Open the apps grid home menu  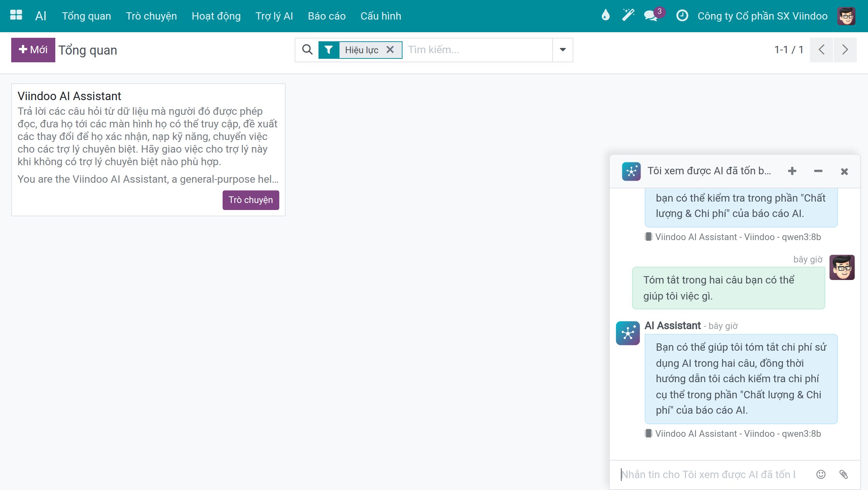[16, 15]
